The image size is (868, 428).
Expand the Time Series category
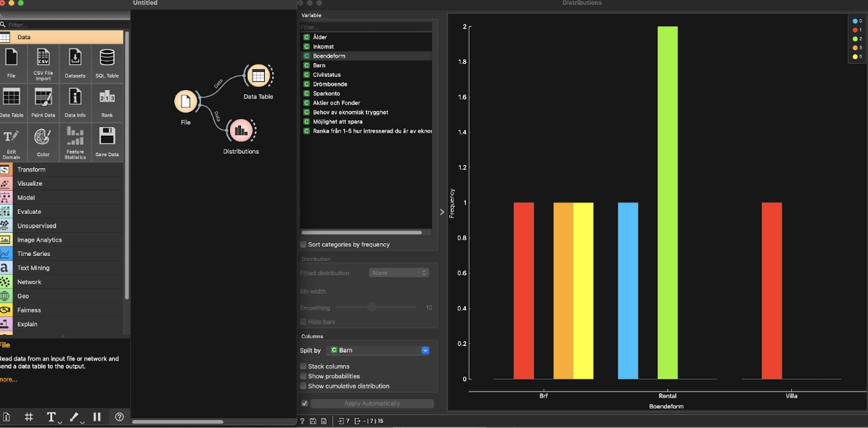coord(62,254)
